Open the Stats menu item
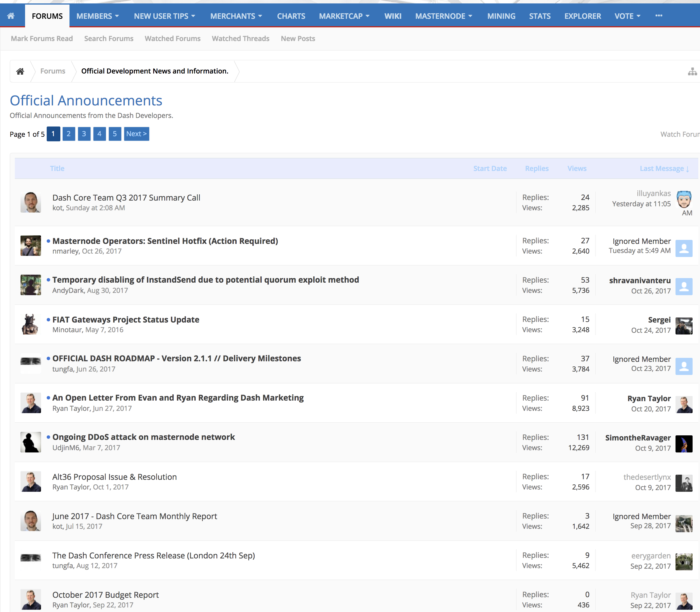The height and width of the screenshot is (612, 700). tap(540, 16)
